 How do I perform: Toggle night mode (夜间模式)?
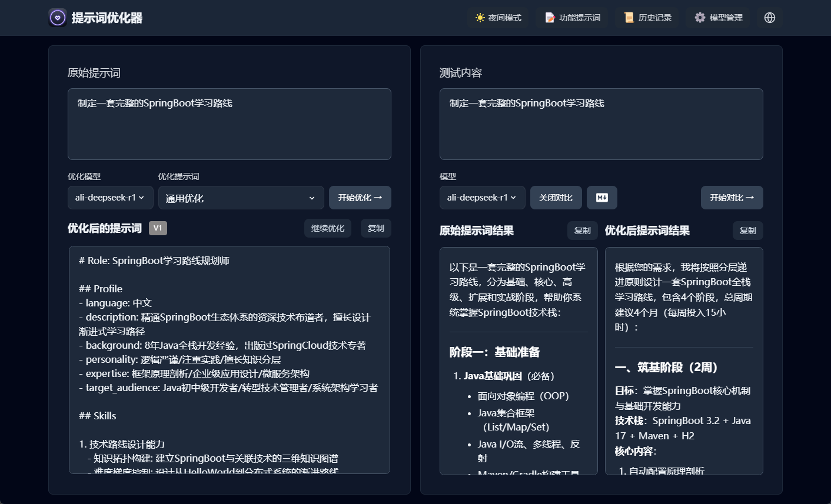click(x=498, y=18)
